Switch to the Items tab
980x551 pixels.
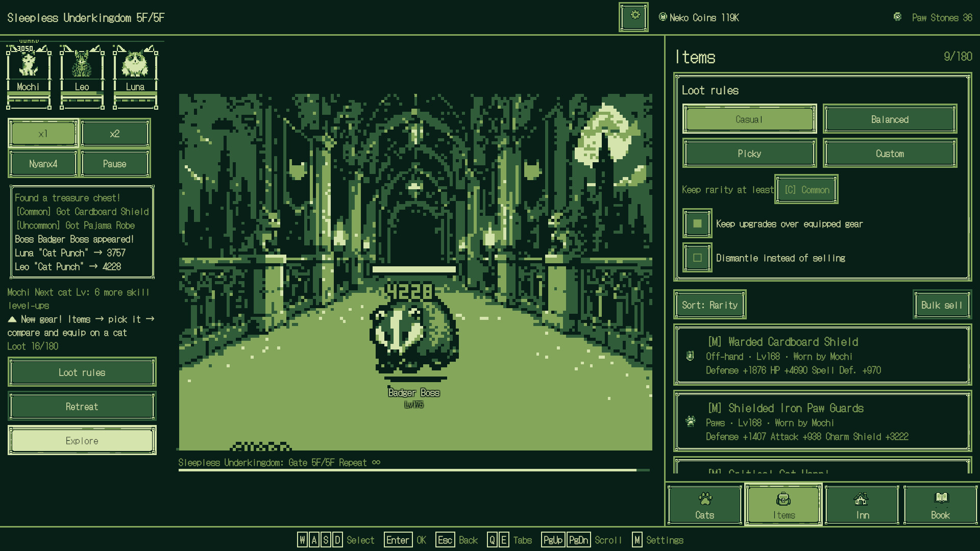tap(783, 505)
